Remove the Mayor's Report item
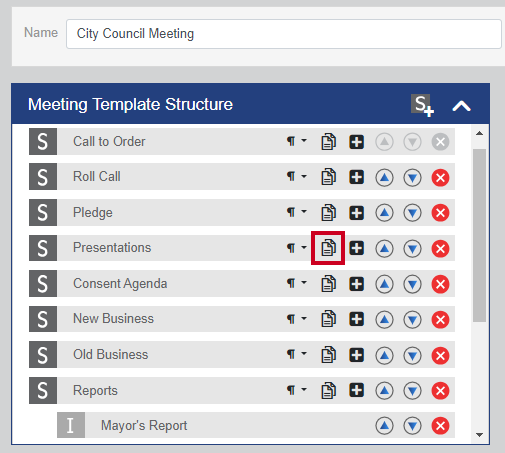Viewport: 505px width, 453px height. coord(440,426)
